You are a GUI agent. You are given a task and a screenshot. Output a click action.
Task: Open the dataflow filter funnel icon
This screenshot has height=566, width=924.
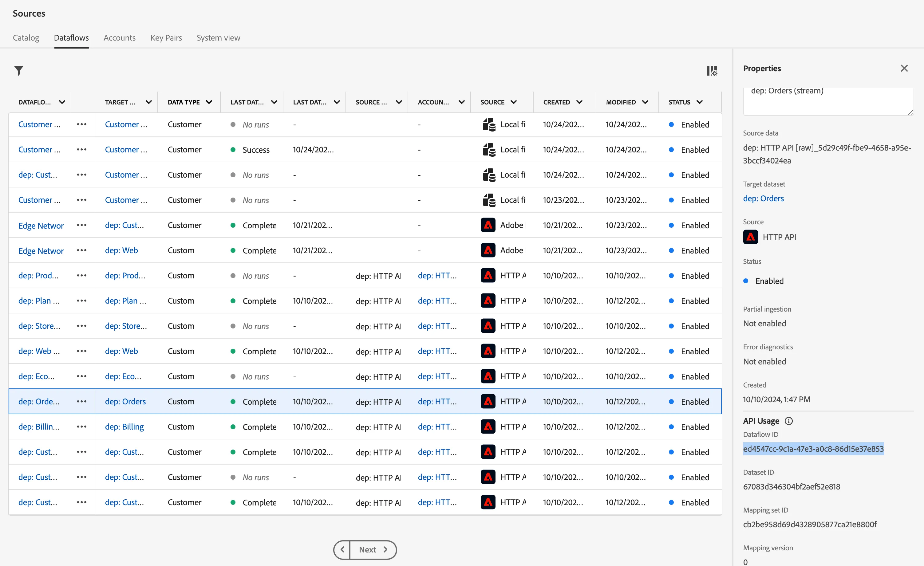tap(19, 70)
